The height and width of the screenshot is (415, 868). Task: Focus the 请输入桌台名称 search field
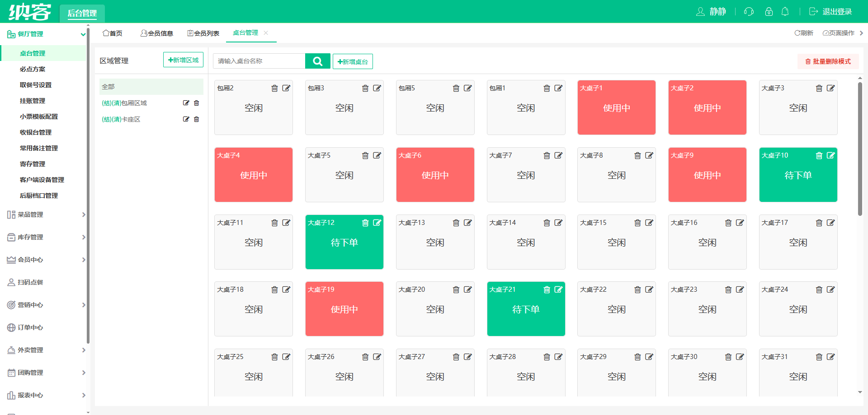tap(259, 61)
